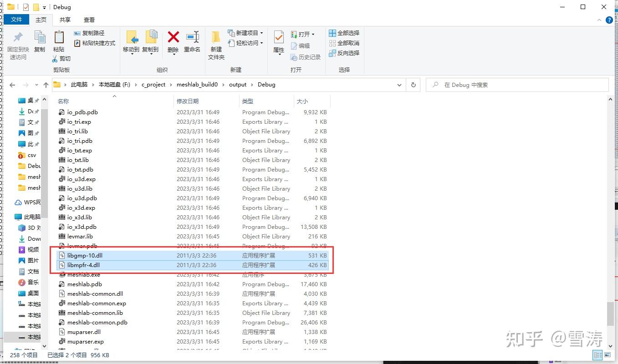Open the 属性 (Properties) icon
Image resolution: width=618 pixels, height=364 pixels.
pos(278,41)
